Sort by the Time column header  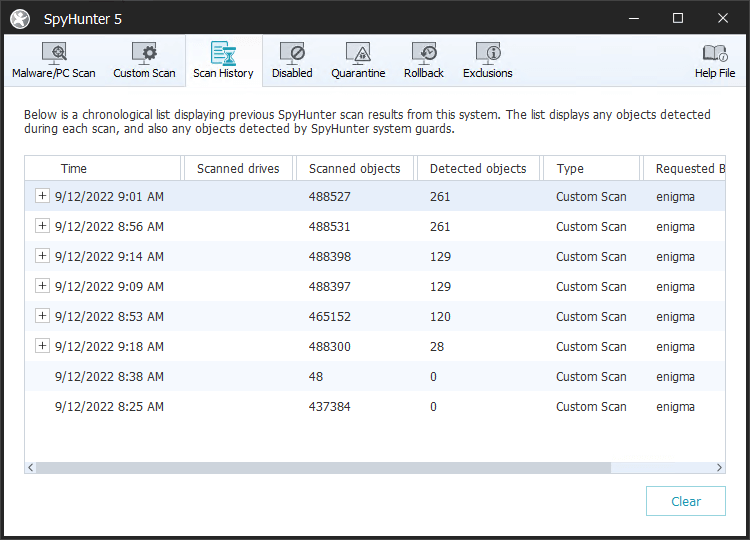tap(74, 169)
